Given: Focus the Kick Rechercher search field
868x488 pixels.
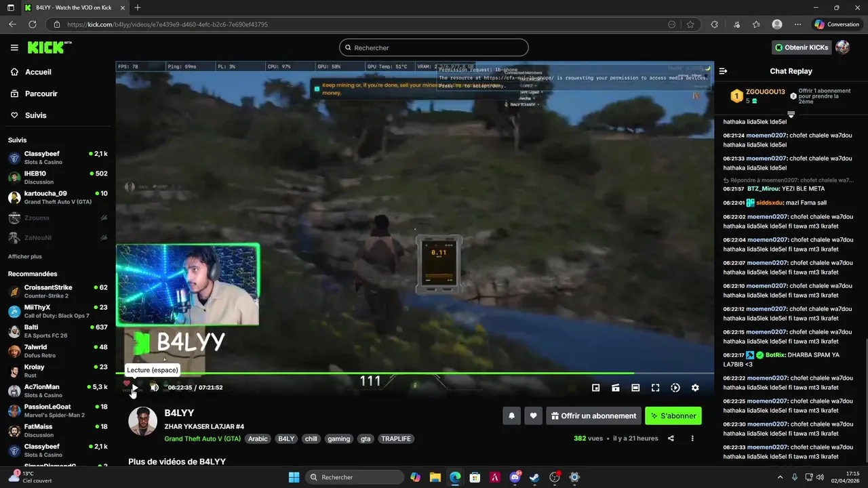Looking at the screenshot, I should pyautogui.click(x=434, y=47).
